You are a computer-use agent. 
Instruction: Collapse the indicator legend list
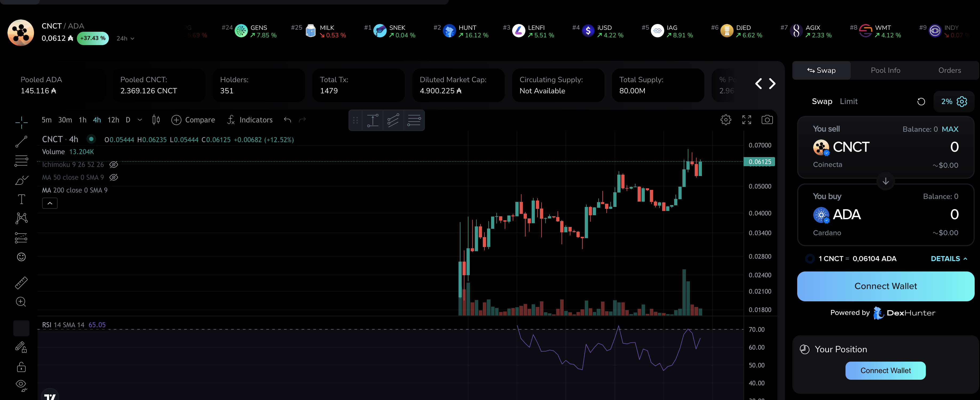(x=50, y=203)
